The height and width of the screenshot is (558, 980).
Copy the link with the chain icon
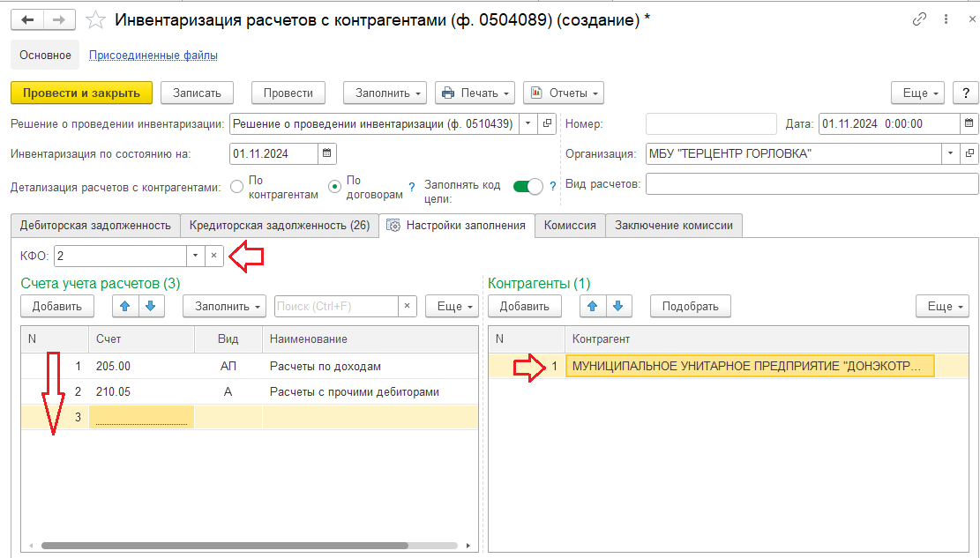coord(919,19)
